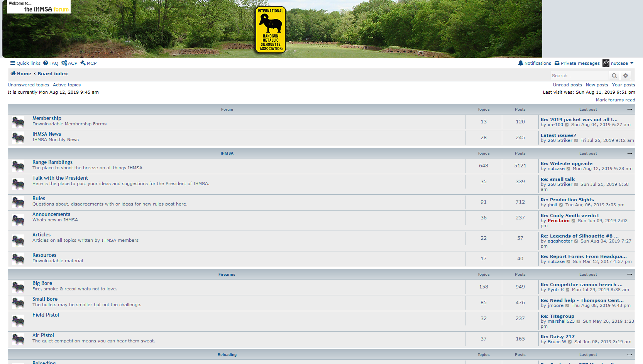The height and width of the screenshot is (364, 643).
Task: Open 260 Striker profile in IHMSA News row
Action: point(560,141)
